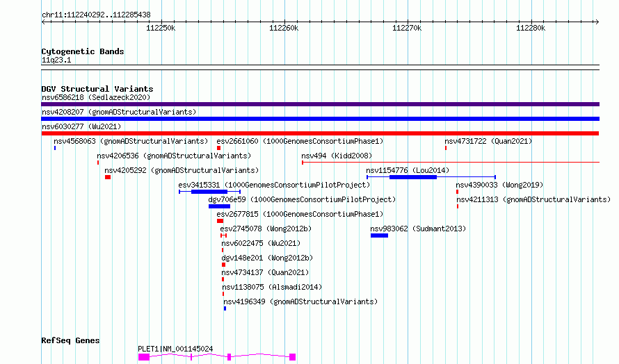Open the esv2745078 (Wong2012b) label
The height and width of the screenshot is (364, 619).
coord(266,229)
